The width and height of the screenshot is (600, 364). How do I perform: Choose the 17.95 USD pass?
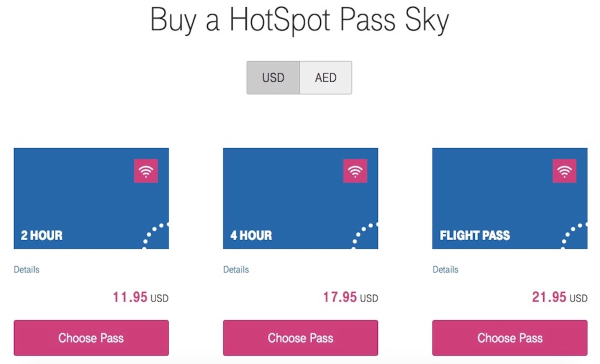coord(300,338)
